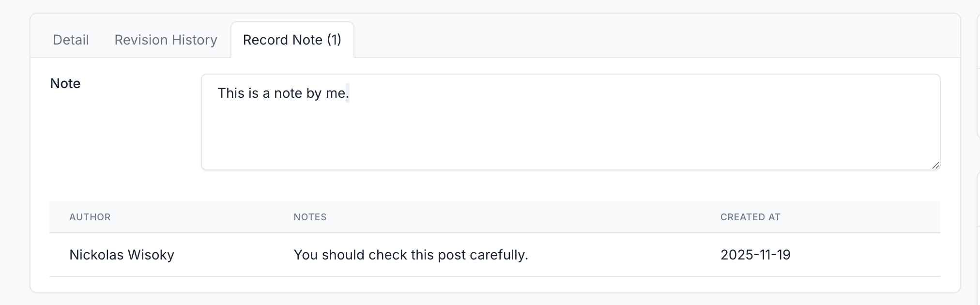Click the Note field label
This screenshot has height=305, width=980.
[x=65, y=83]
